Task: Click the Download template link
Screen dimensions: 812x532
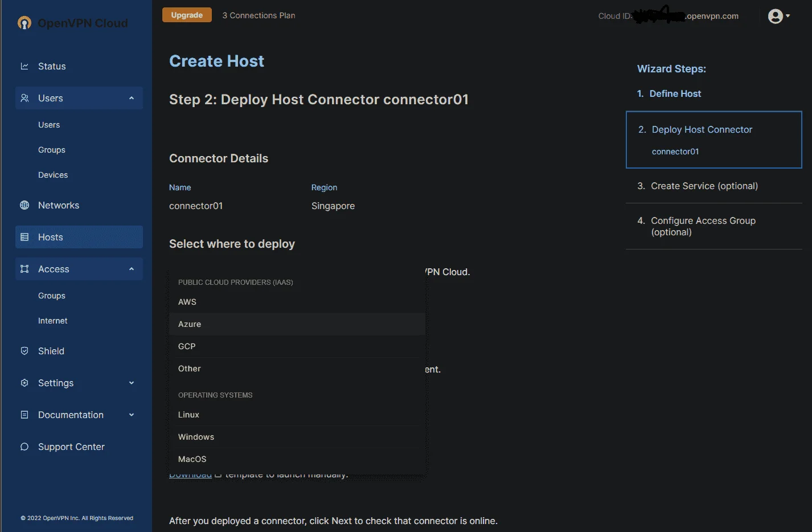Action: click(x=190, y=475)
